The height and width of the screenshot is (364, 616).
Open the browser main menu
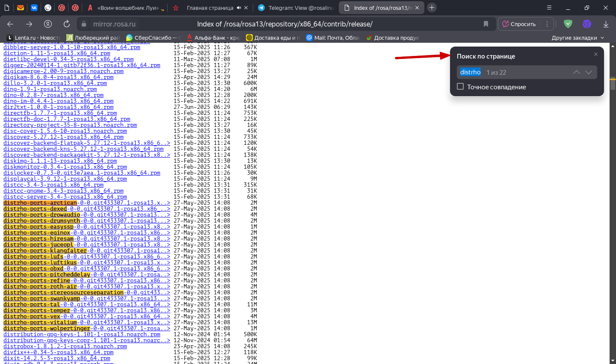point(549,8)
